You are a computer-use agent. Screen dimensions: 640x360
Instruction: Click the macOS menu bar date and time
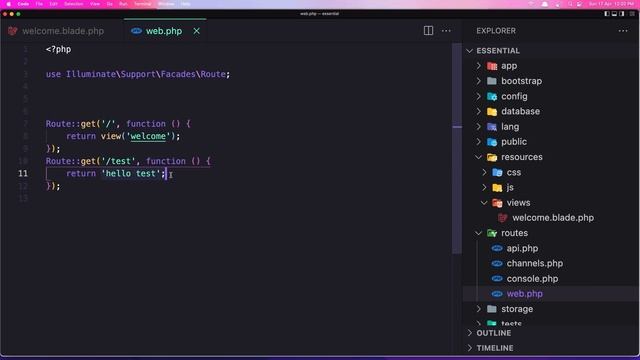coord(611,4)
